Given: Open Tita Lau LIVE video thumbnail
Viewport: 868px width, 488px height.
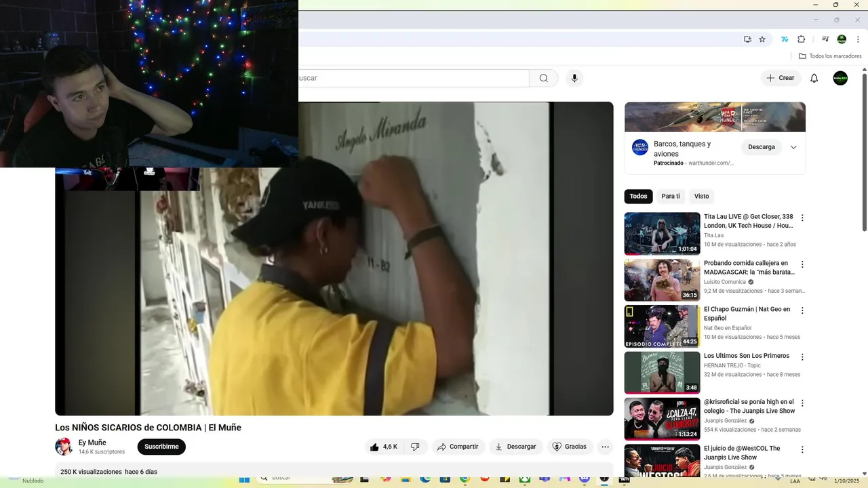Looking at the screenshot, I should (662, 234).
